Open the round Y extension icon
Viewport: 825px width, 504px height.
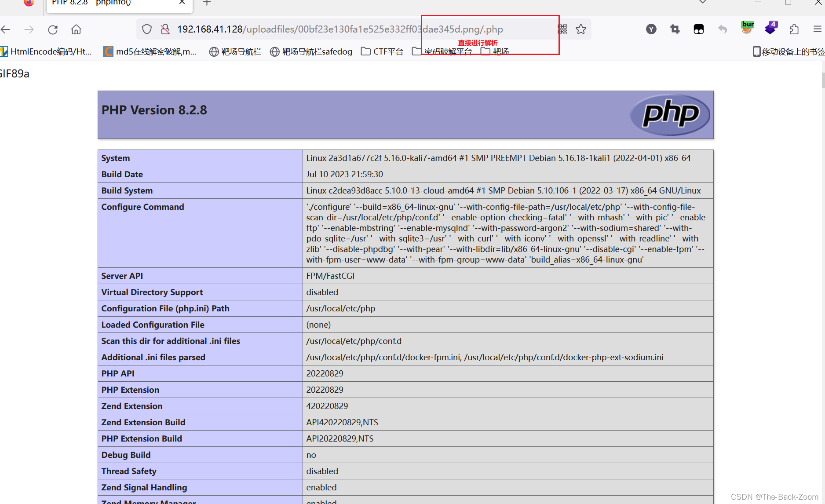(x=651, y=29)
